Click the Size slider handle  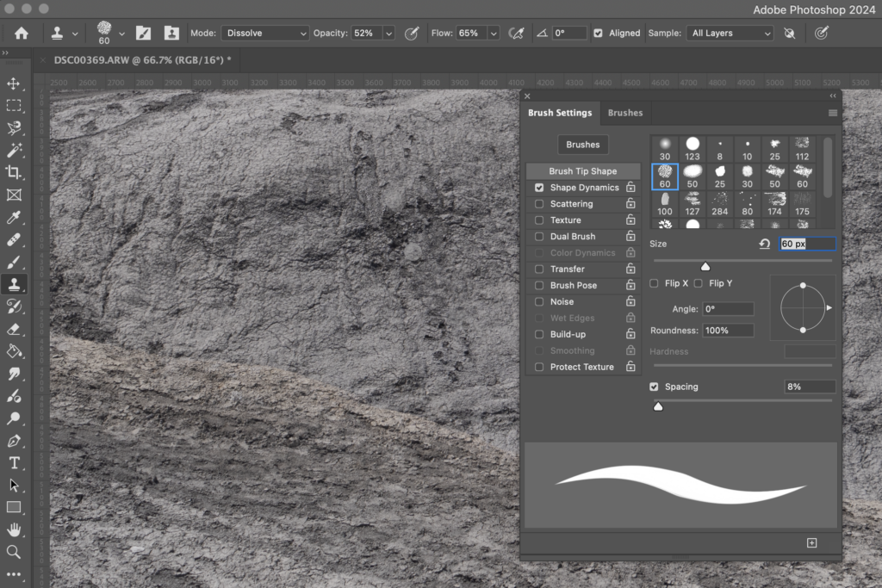705,267
